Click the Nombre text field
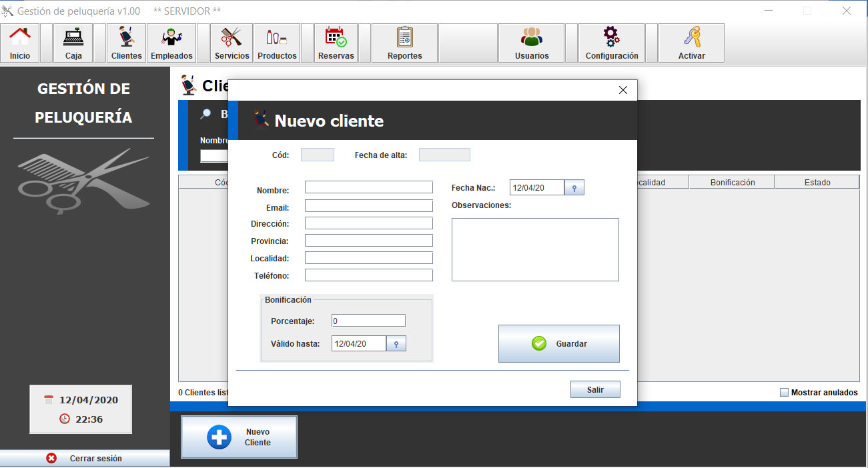 tap(368, 187)
